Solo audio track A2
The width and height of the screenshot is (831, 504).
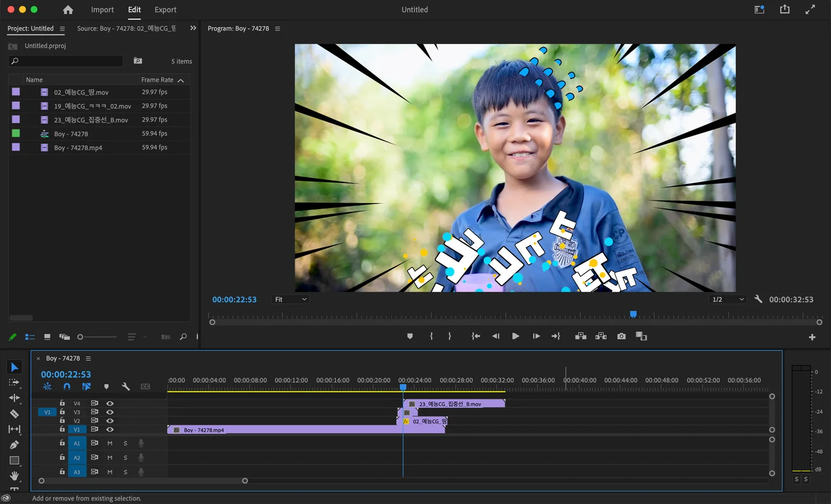[x=126, y=458]
